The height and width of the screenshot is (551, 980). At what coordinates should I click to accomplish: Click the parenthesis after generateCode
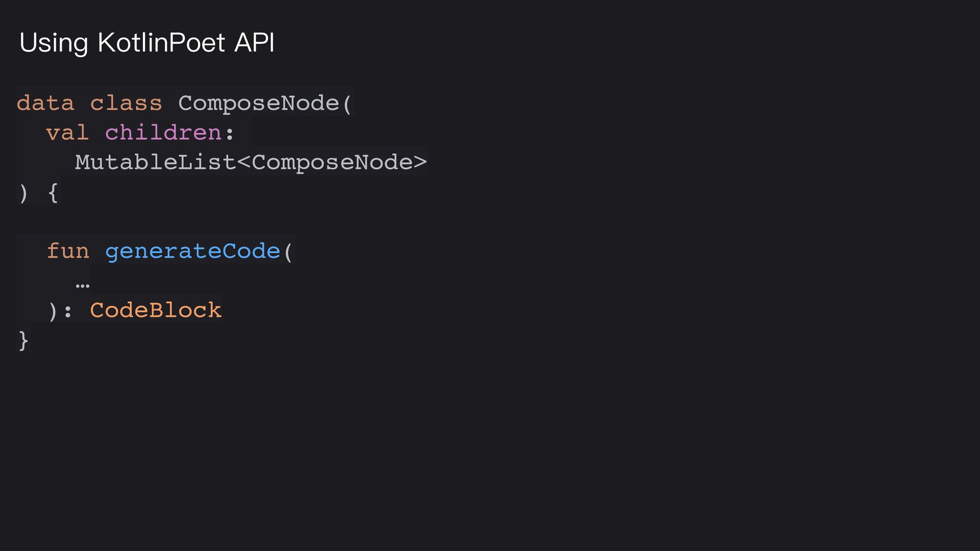tap(288, 252)
